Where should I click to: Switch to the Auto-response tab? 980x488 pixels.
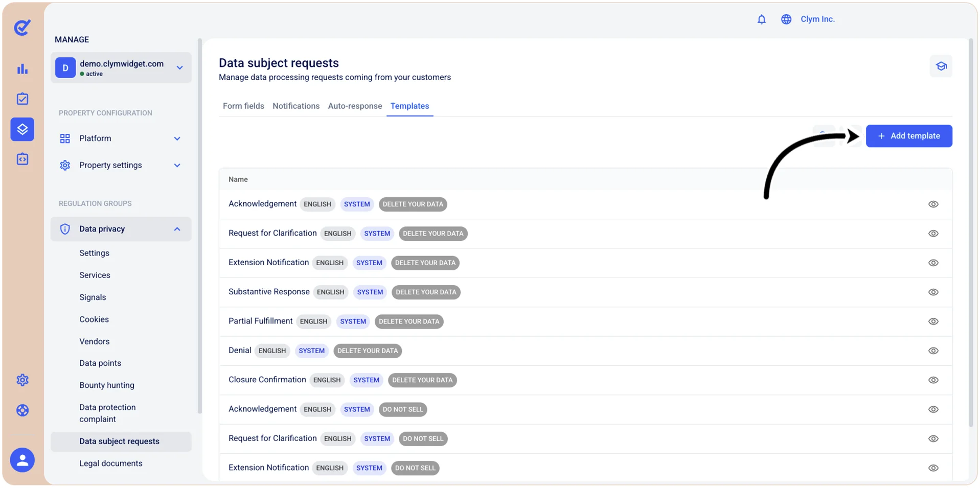click(355, 106)
